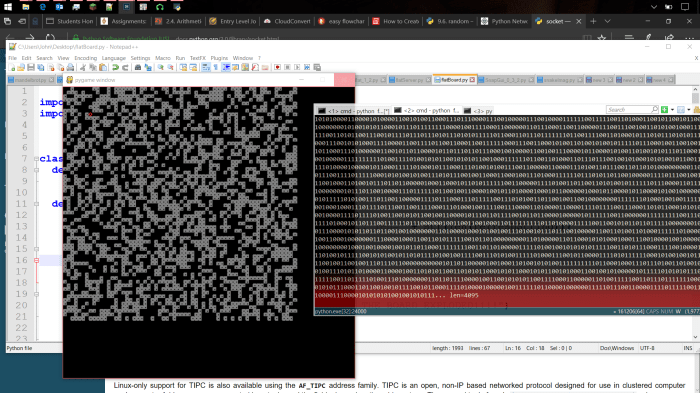Open the browser tab list chevron

tap(608, 21)
